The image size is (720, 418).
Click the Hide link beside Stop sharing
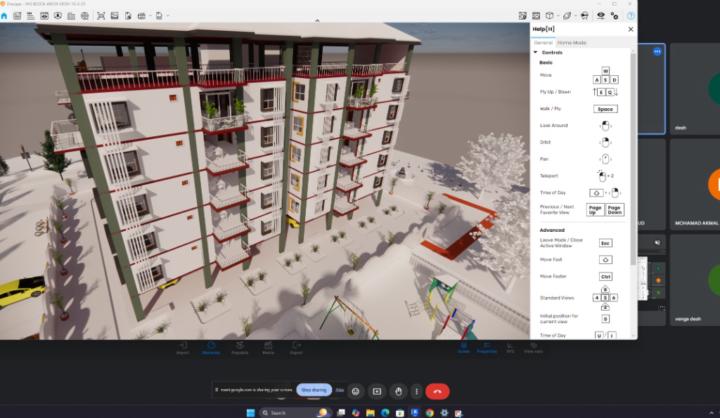pyautogui.click(x=339, y=390)
